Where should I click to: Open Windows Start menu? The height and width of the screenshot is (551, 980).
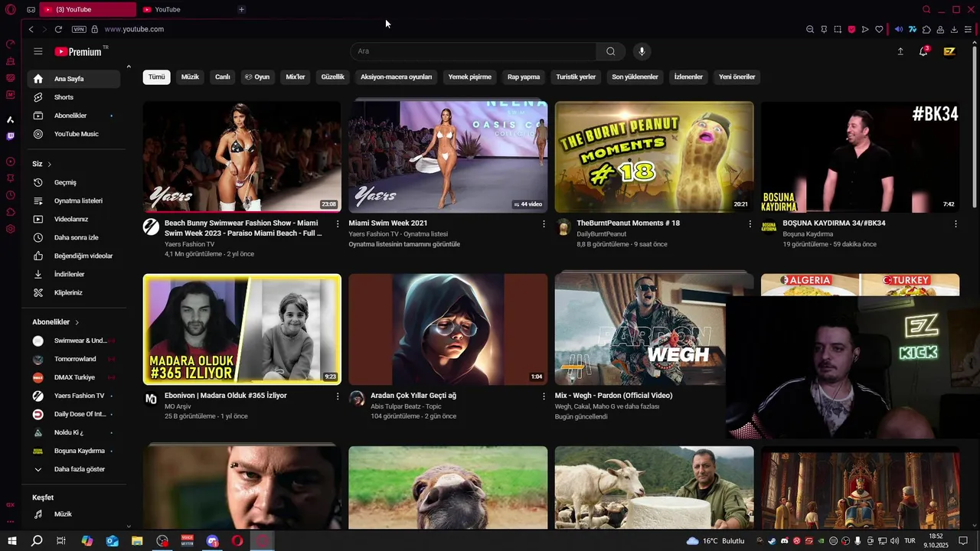(x=12, y=541)
